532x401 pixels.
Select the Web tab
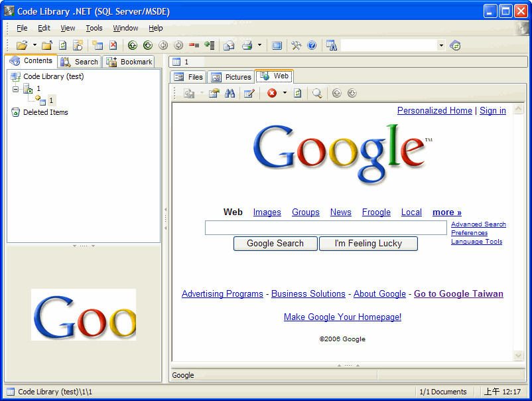click(274, 76)
